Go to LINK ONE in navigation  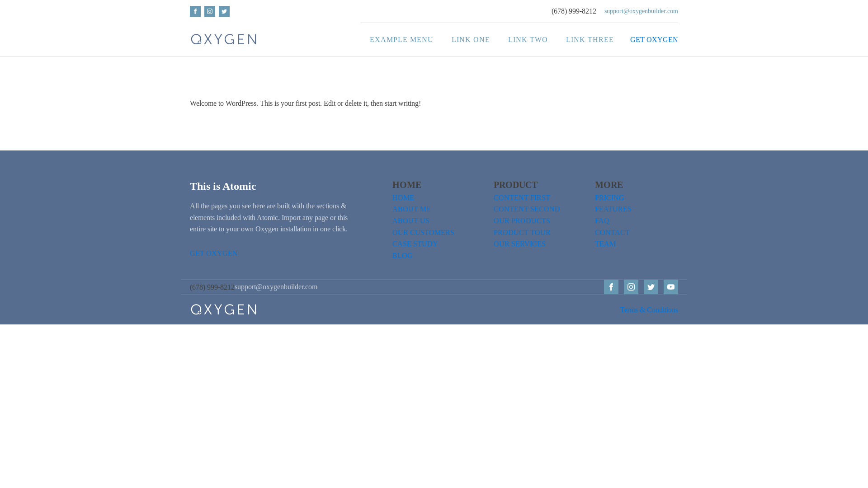pyautogui.click(x=471, y=40)
